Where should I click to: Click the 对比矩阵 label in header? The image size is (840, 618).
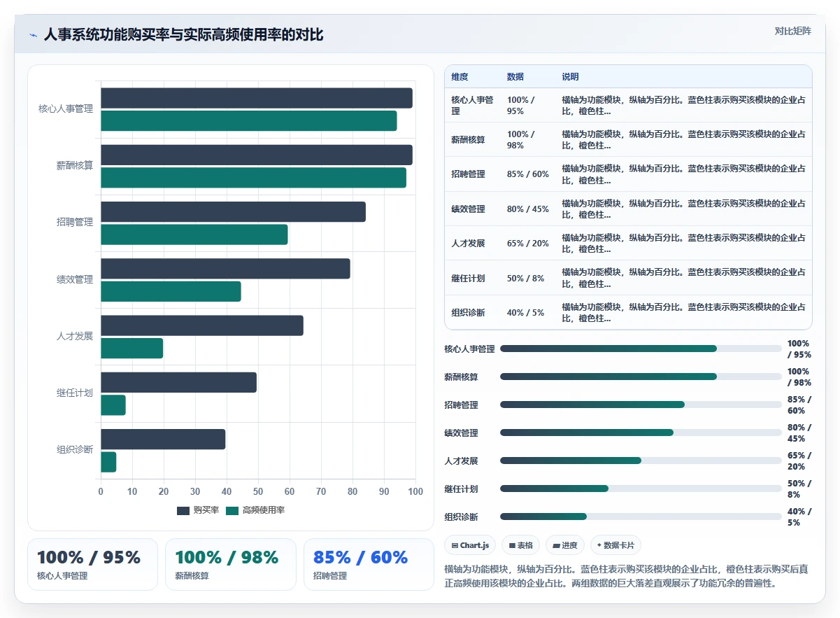[x=793, y=31]
